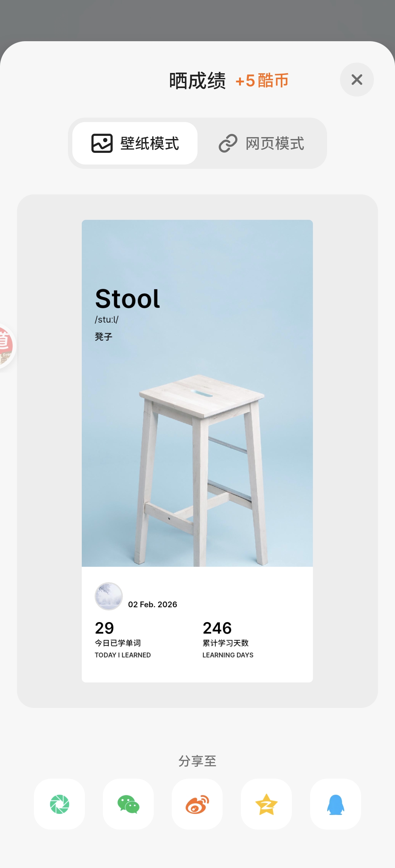Share to Weibo
The image size is (395, 868).
[197, 804]
